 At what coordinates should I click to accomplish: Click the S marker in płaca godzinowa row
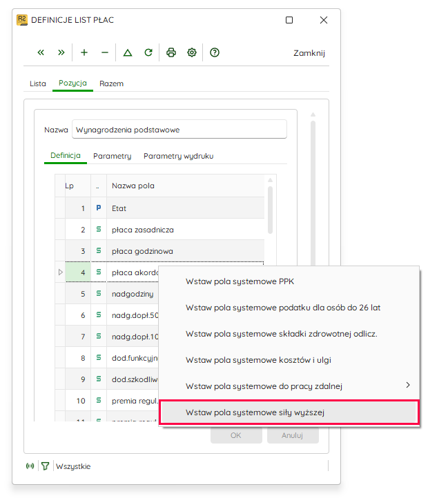tap(99, 250)
